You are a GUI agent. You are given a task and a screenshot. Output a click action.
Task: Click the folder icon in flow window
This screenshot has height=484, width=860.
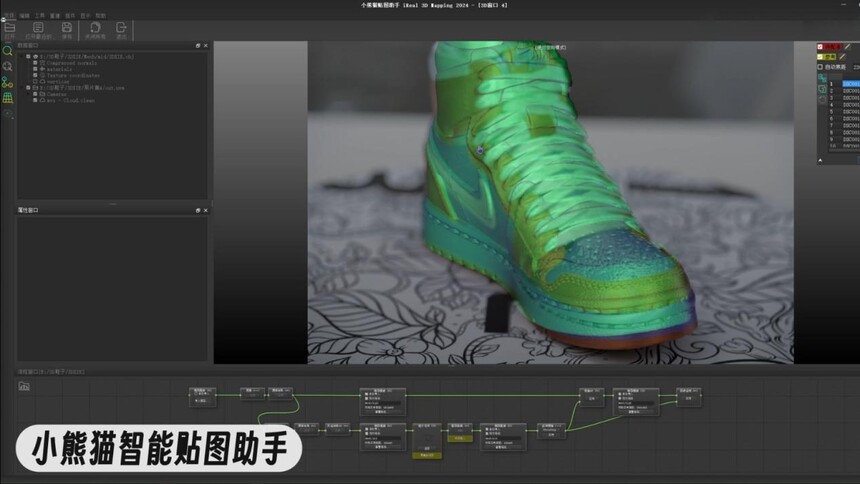[x=24, y=386]
